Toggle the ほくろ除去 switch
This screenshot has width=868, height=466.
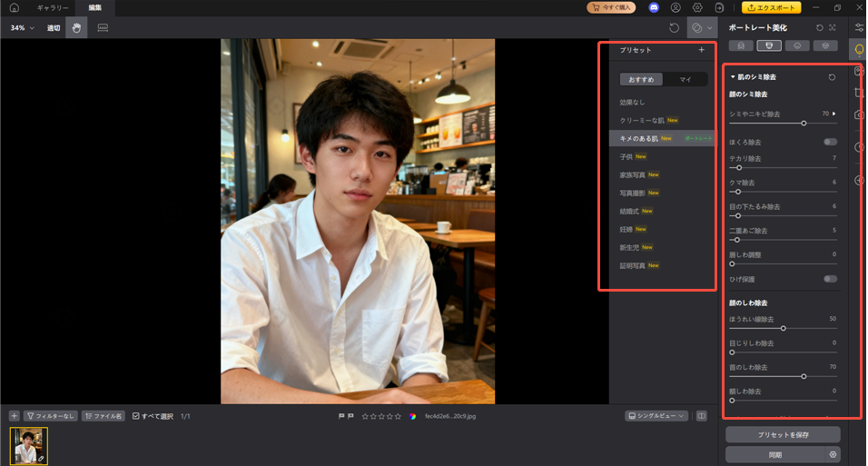coord(830,143)
